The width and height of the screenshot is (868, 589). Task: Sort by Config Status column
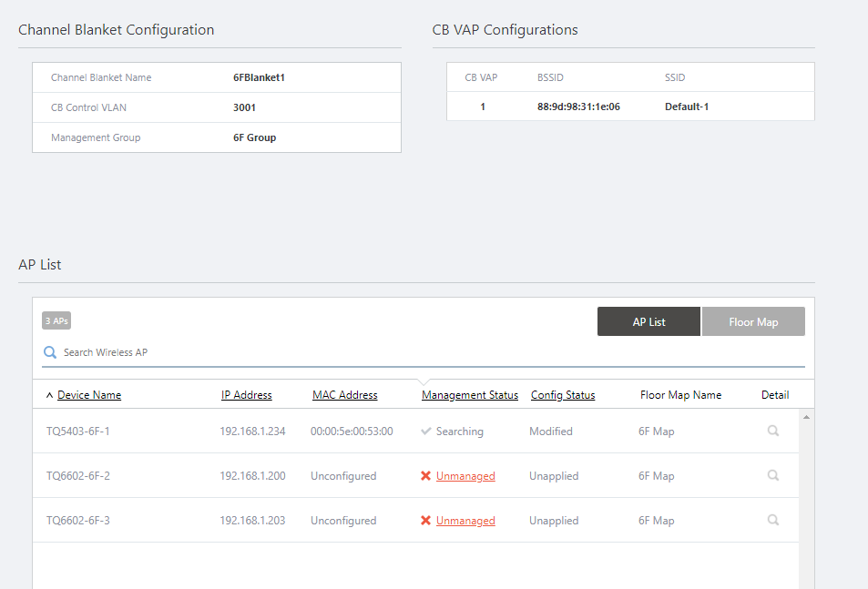tap(562, 395)
